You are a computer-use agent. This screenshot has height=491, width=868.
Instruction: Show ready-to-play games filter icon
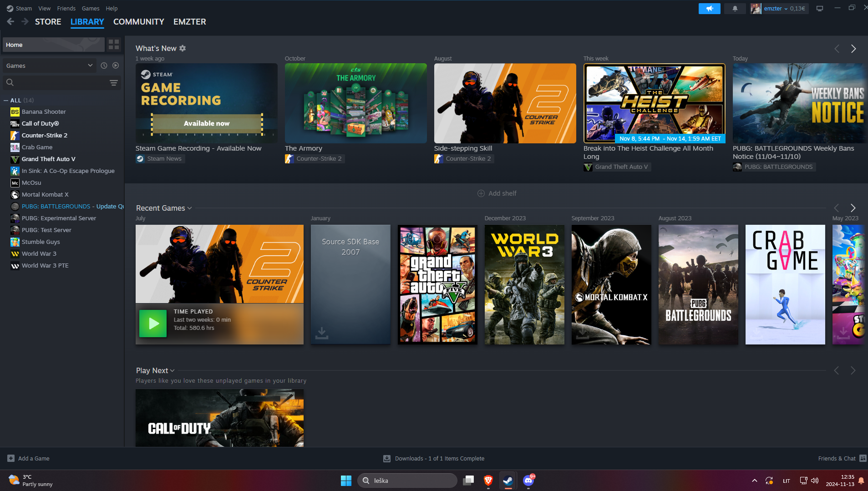[x=116, y=66]
